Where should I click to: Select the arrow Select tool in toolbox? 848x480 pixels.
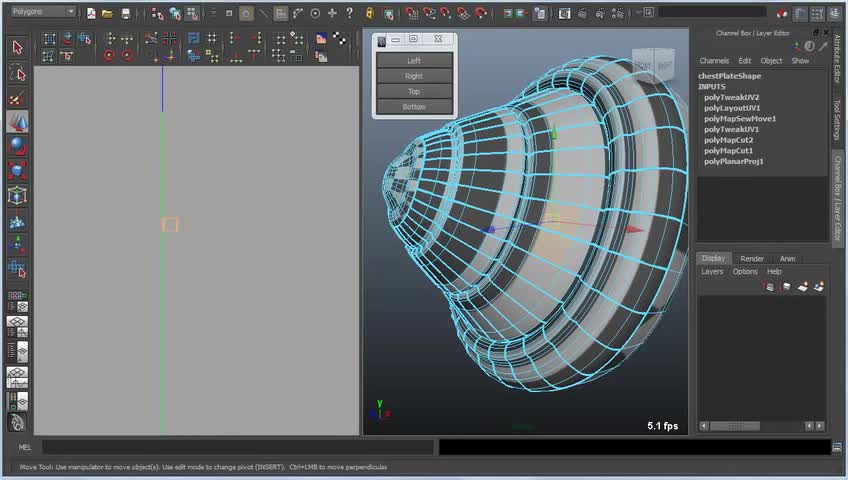click(x=17, y=48)
